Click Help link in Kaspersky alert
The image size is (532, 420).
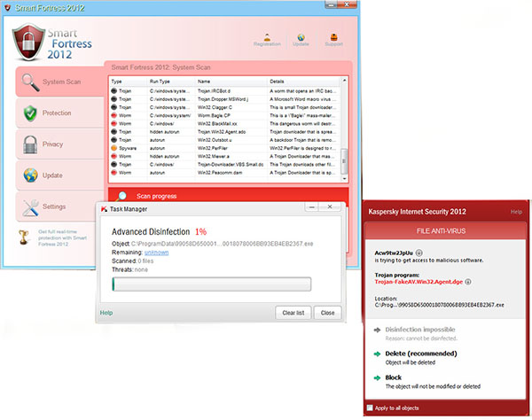click(x=516, y=212)
